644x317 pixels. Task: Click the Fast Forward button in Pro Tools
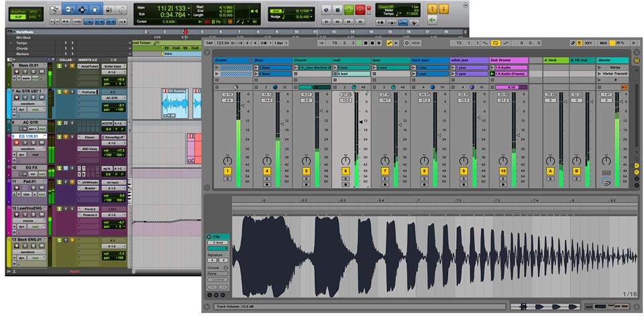349,21
